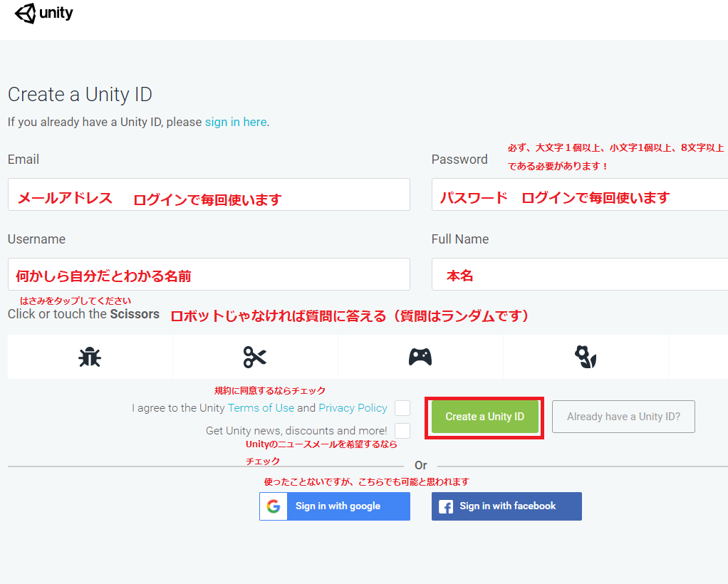
Task: Open the Privacy Policy link
Action: (x=353, y=408)
